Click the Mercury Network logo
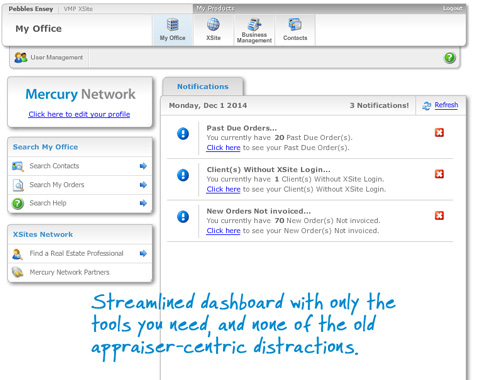500x380 pixels. (81, 94)
